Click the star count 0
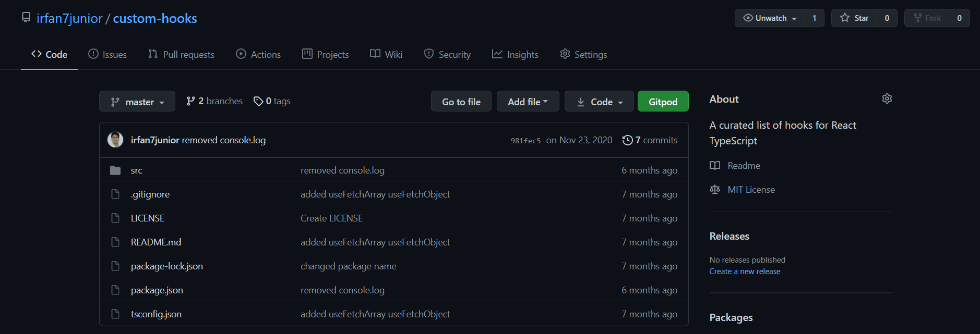 [887, 18]
